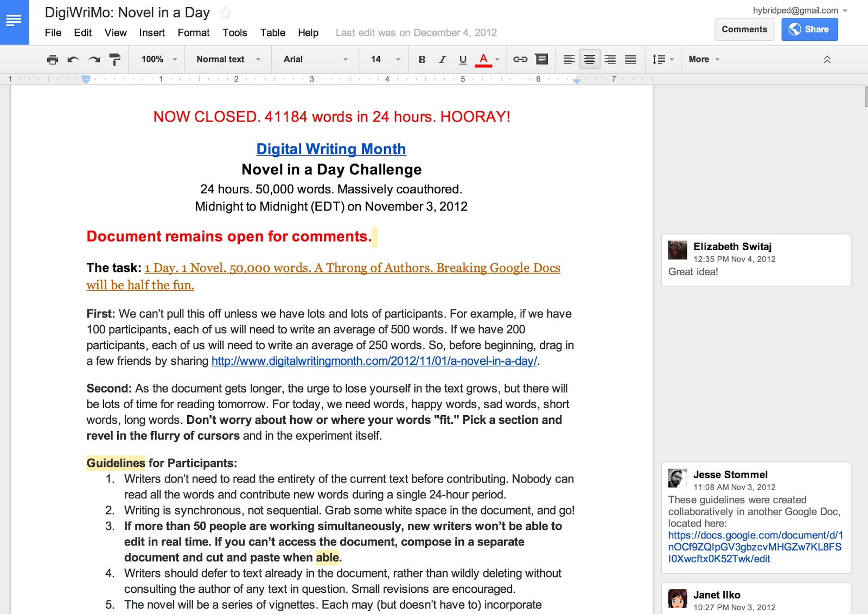Click the right indent marker on ruler
Viewport: 868px width, 615px height.
click(577, 80)
